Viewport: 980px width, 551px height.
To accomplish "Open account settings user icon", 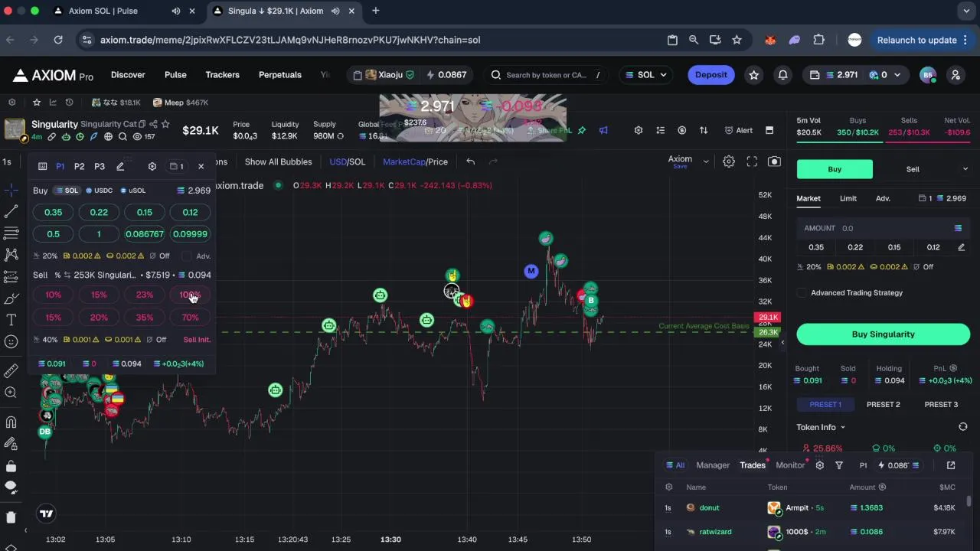I will click(955, 75).
